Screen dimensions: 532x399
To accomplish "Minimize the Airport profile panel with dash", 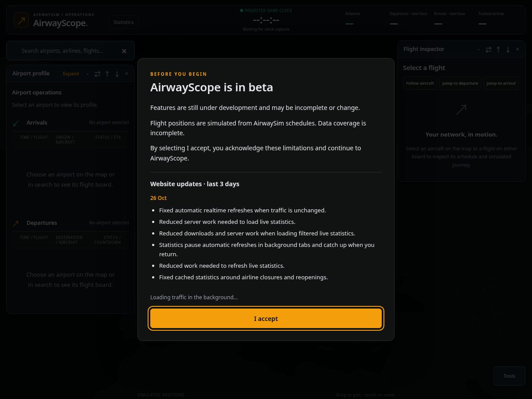I will [x=87, y=74].
